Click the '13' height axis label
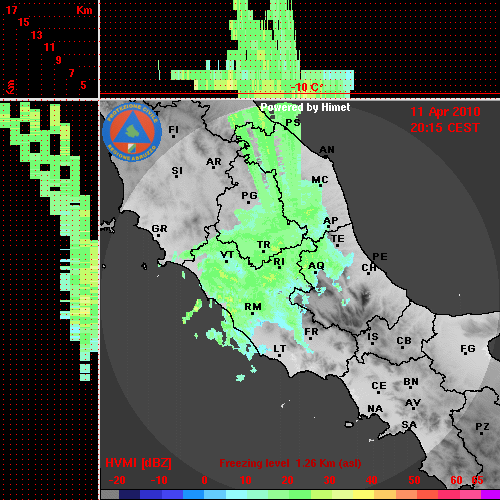 [37, 35]
